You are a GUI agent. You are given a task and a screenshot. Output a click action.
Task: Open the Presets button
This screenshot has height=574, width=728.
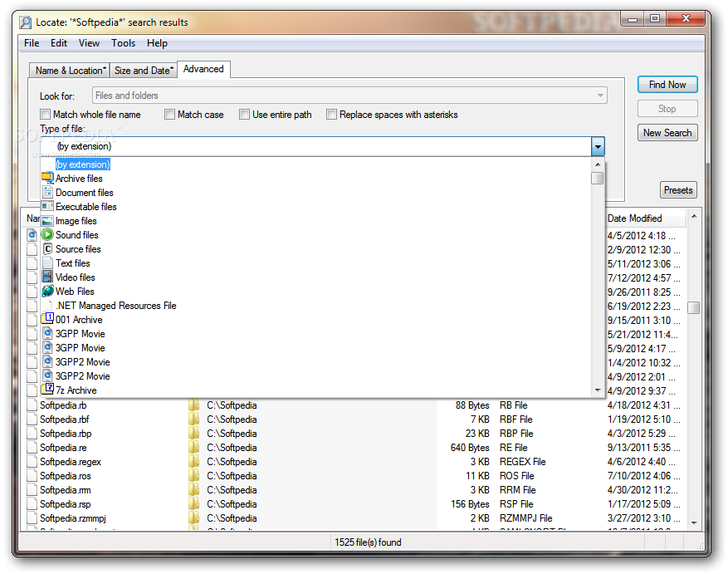click(678, 190)
